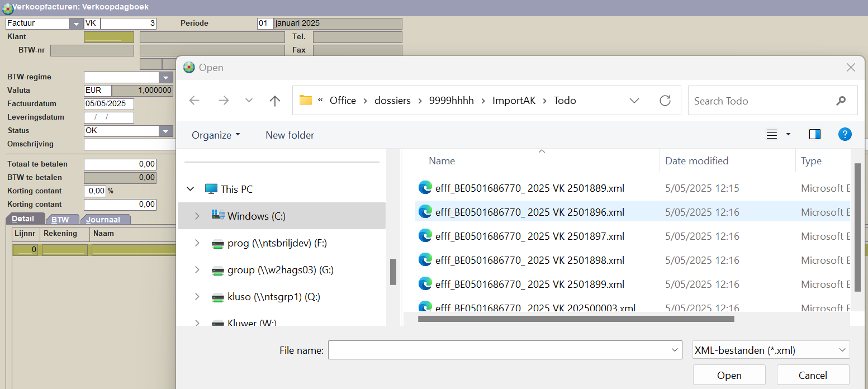This screenshot has width=868, height=389.
Task: Click the File name input field
Action: click(500, 350)
